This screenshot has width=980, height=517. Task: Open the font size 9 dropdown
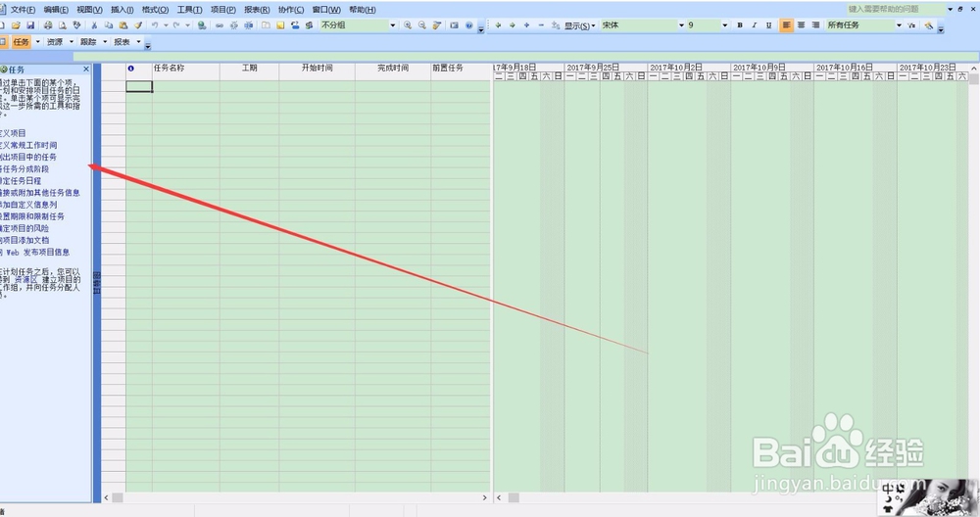pyautogui.click(x=725, y=25)
